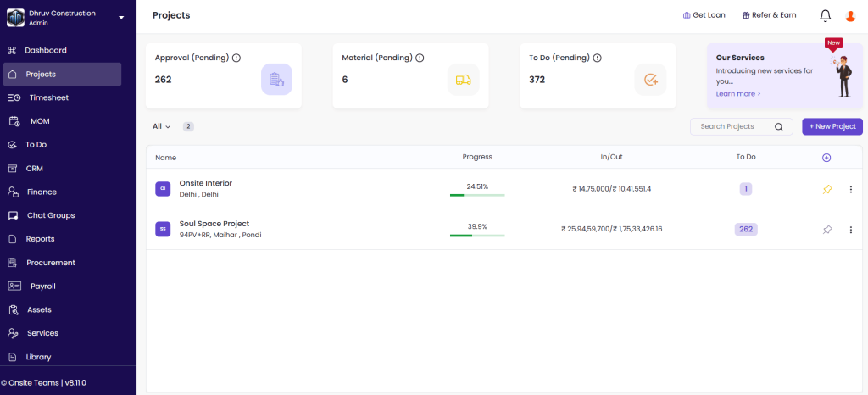Click the Soul Space Project progress bar

477,236
